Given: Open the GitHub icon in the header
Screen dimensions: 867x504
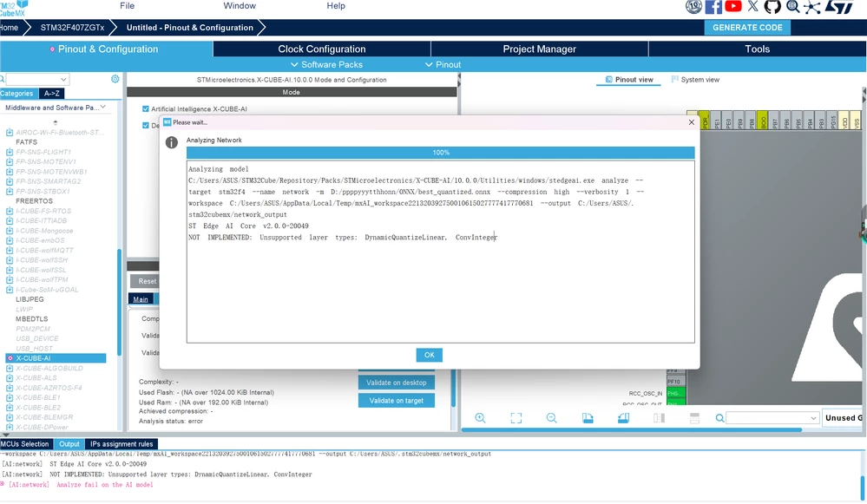Looking at the screenshot, I should (x=772, y=7).
